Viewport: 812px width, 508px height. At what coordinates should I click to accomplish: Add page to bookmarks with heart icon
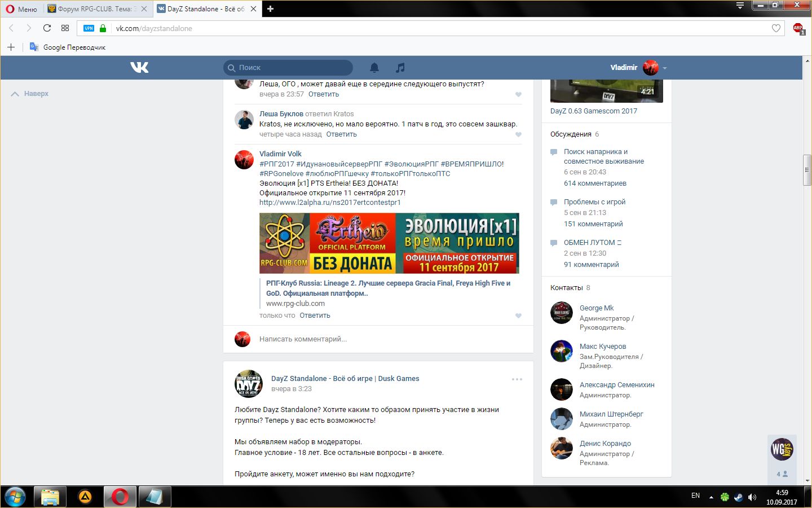pyautogui.click(x=776, y=28)
